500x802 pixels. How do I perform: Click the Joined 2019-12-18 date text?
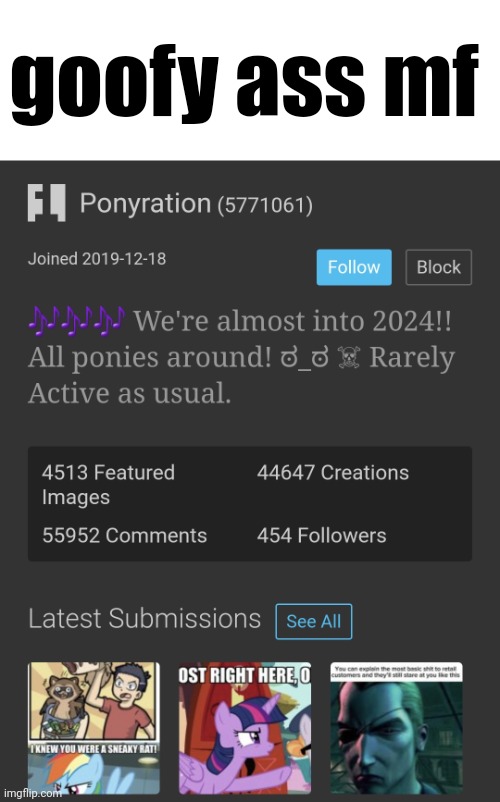(x=97, y=259)
